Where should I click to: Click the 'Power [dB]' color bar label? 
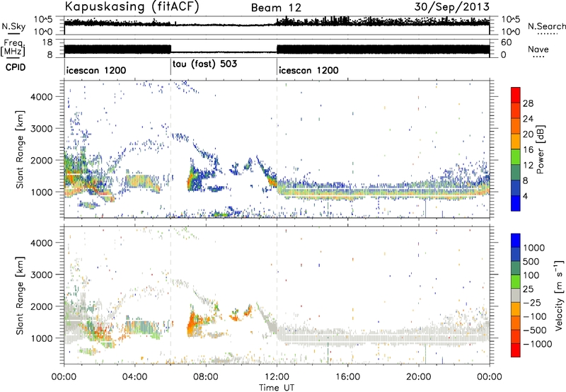click(x=541, y=149)
